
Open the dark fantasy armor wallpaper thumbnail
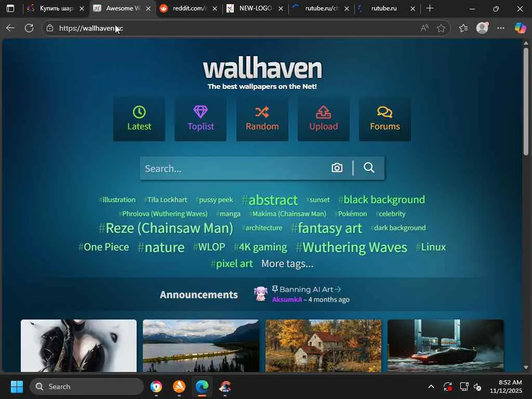[79, 345]
